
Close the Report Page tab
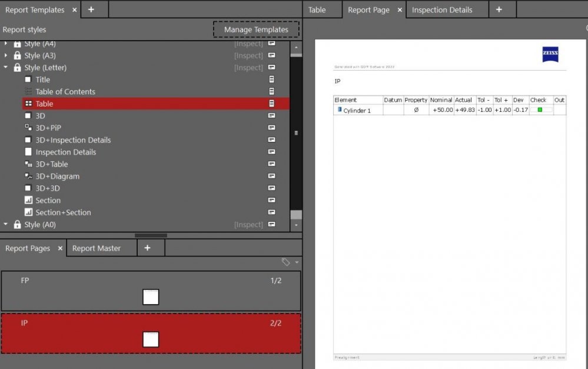click(x=400, y=10)
